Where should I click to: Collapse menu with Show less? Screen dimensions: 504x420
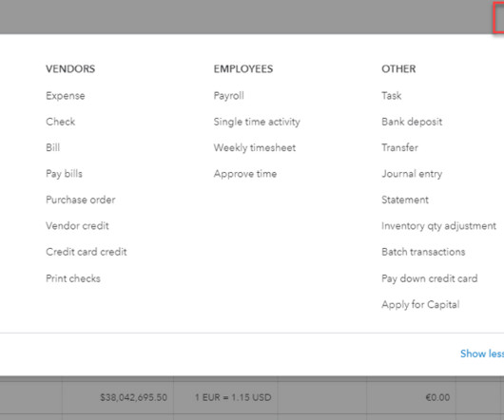482,353
